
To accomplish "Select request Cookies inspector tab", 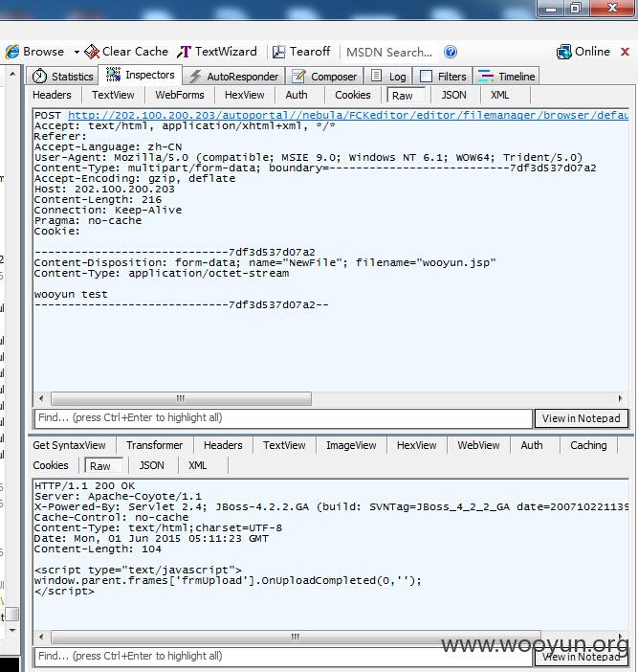I will (352, 95).
